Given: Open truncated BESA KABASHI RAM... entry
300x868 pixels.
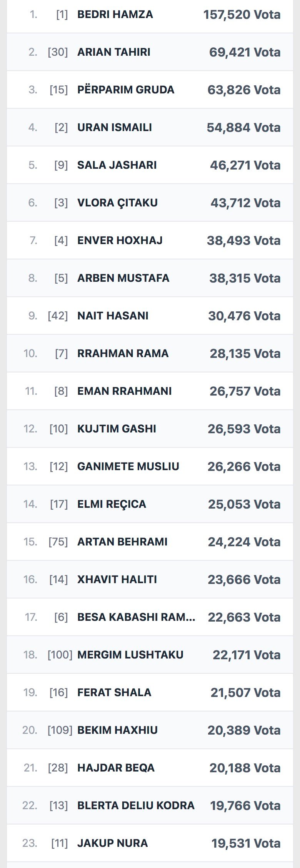Looking at the screenshot, I should click(x=136, y=617).
